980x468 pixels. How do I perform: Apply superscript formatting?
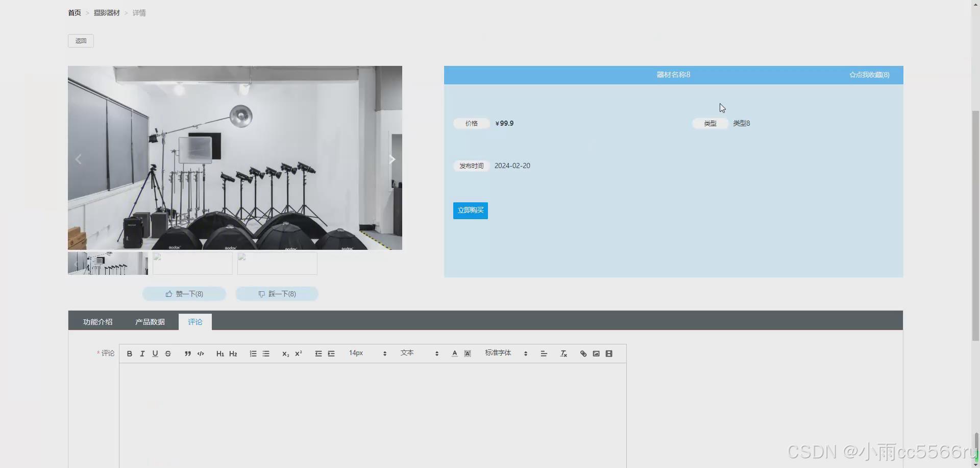[x=299, y=354]
